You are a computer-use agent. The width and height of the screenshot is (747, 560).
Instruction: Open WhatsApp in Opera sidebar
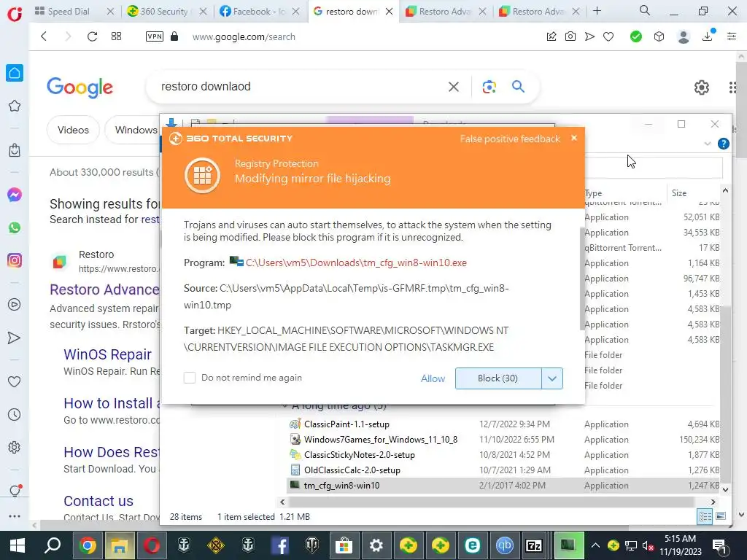tap(15, 227)
